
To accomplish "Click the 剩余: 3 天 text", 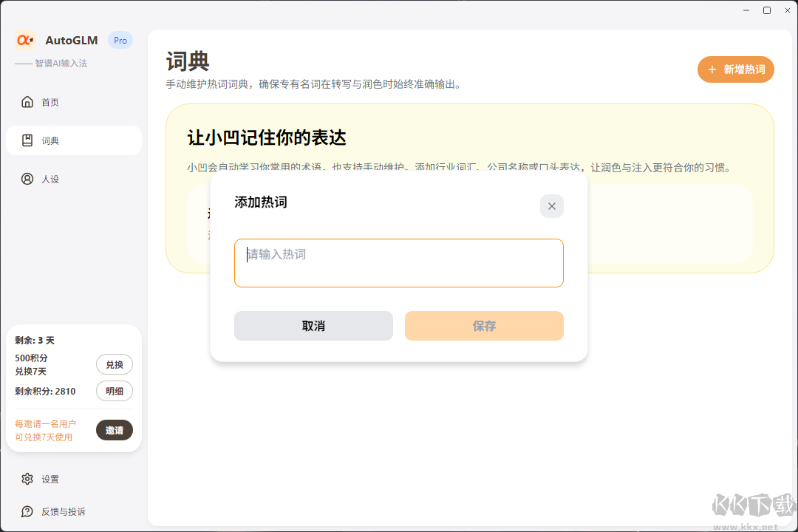I will point(35,340).
